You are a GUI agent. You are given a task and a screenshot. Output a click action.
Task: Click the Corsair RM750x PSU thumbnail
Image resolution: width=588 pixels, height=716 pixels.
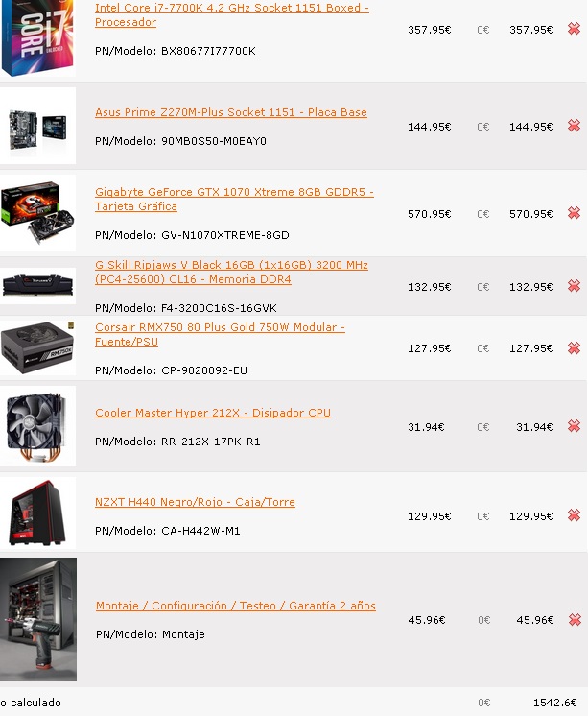coord(37,347)
